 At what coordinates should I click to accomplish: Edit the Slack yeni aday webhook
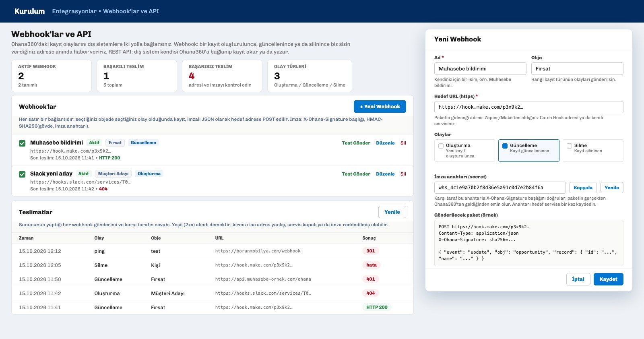point(385,174)
